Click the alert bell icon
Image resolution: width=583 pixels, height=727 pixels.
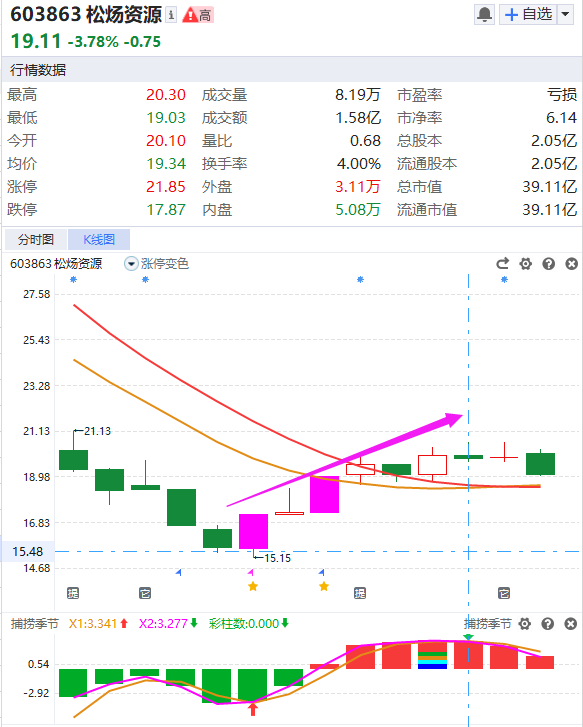[485, 14]
